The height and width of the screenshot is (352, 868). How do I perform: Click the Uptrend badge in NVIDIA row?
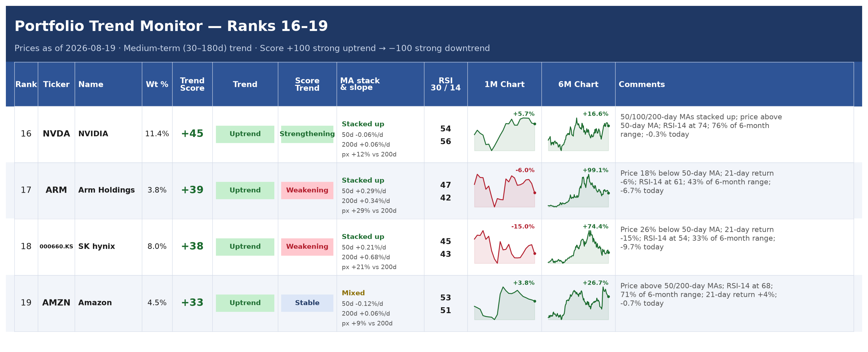coord(245,134)
